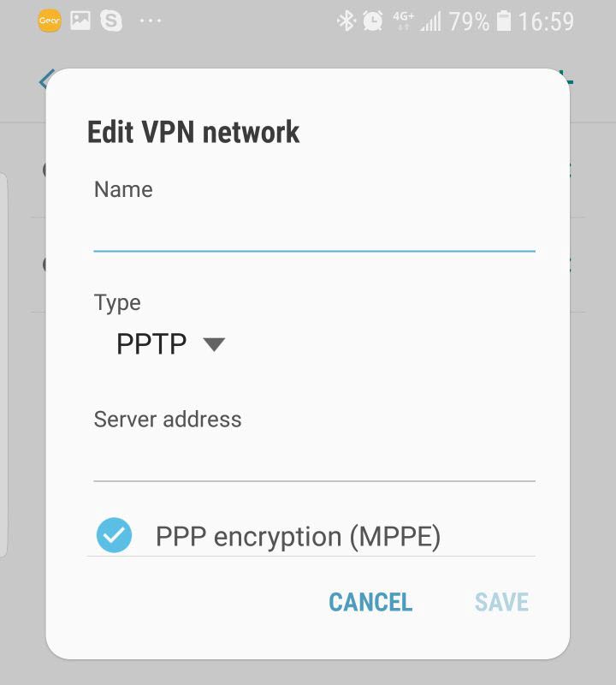616x685 pixels.
Task: Cancel editing the VPN network
Action: coord(370,602)
